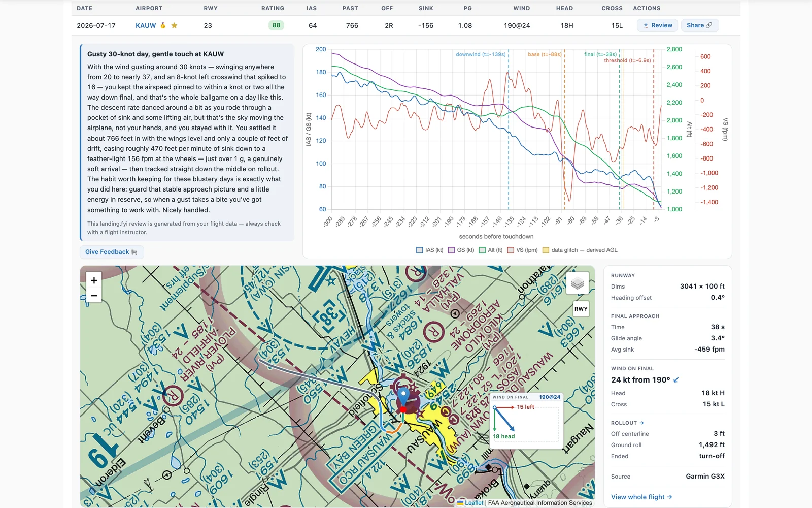Click the Share button

tap(699, 25)
